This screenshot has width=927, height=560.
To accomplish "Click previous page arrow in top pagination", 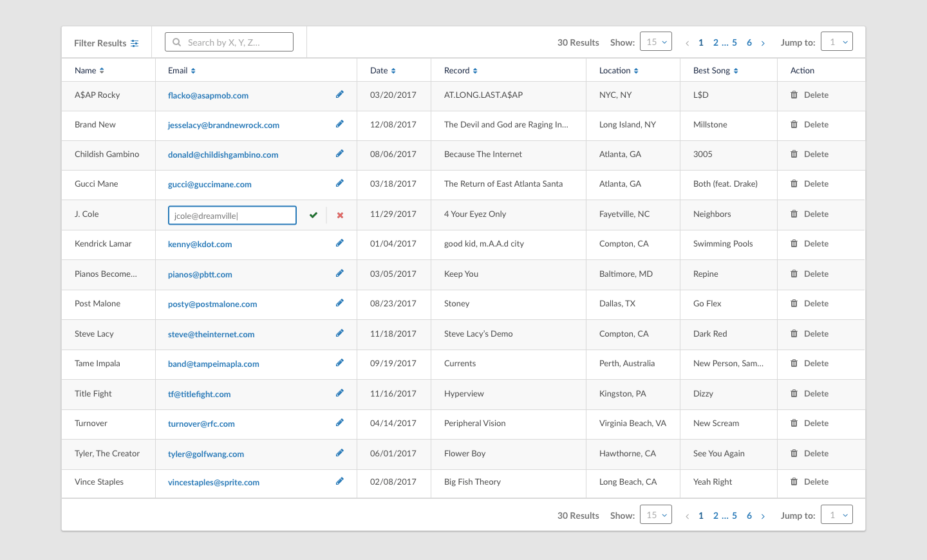I will pyautogui.click(x=687, y=43).
